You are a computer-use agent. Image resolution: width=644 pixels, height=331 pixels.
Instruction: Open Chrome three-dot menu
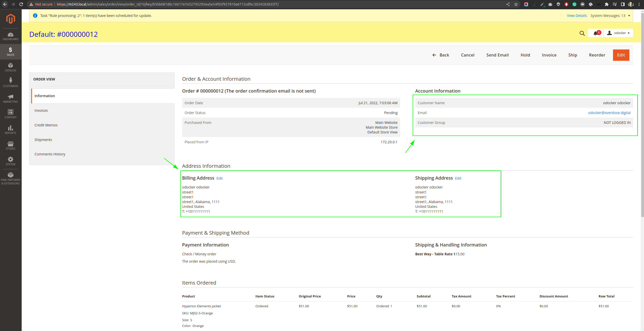[x=639, y=4]
